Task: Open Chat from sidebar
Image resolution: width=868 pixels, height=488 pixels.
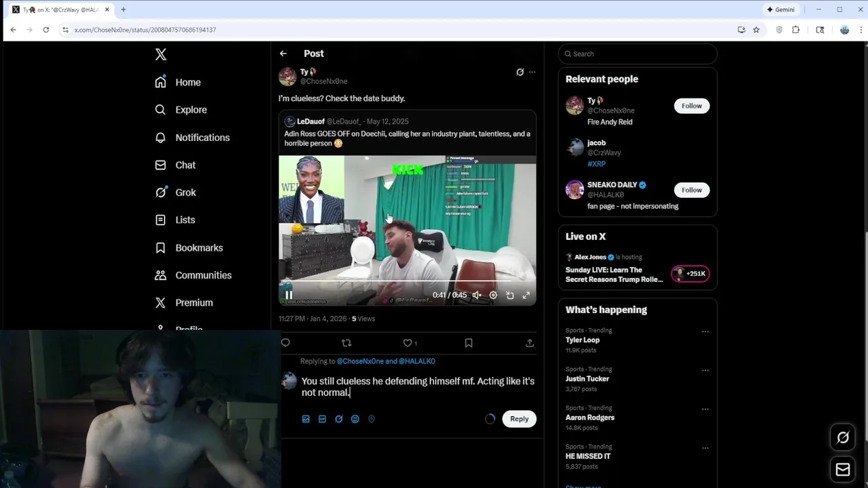Action: pos(175,165)
